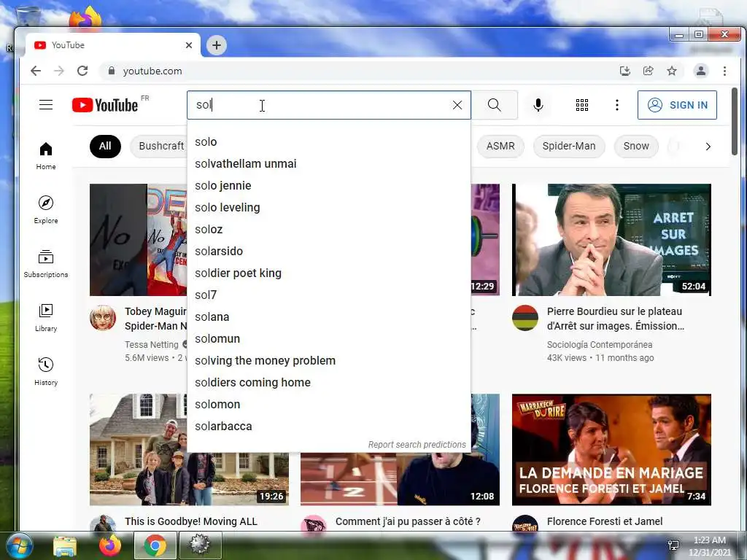Viewport: 747px width, 560px height.
Task: Choose suggestion 'solarsido'
Action: point(329,252)
